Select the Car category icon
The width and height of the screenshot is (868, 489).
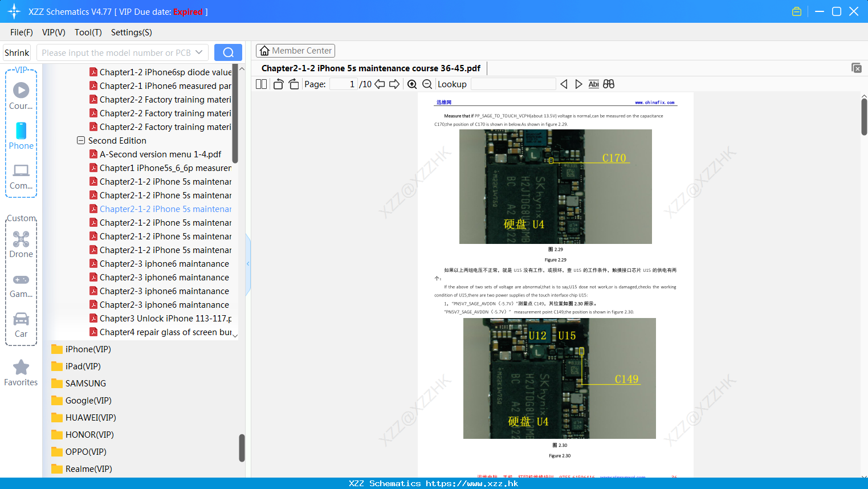point(21,325)
